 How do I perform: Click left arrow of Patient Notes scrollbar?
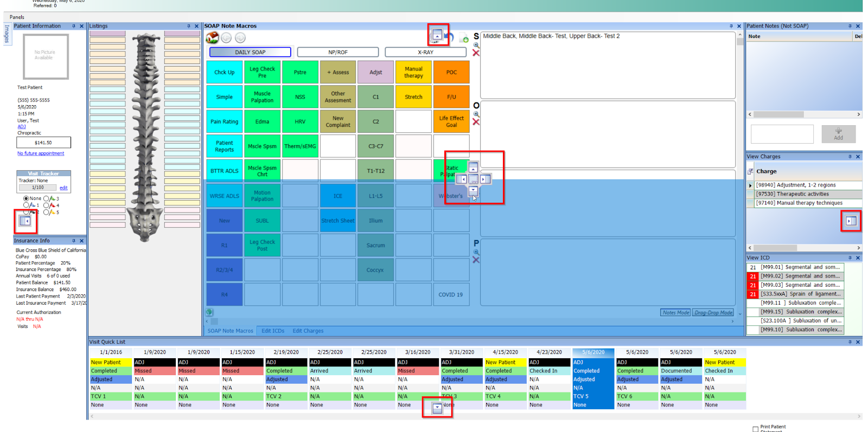pyautogui.click(x=750, y=114)
